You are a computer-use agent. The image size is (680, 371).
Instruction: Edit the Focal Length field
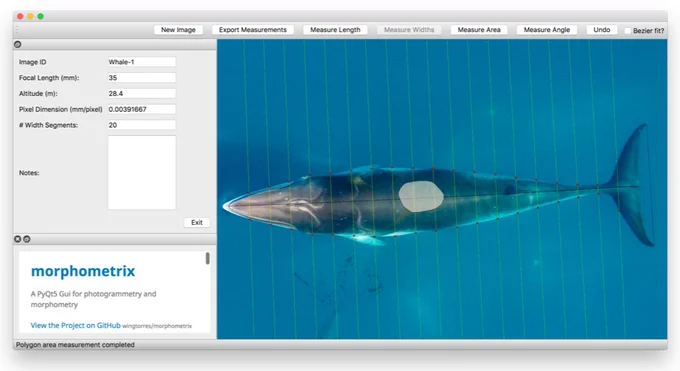point(142,78)
